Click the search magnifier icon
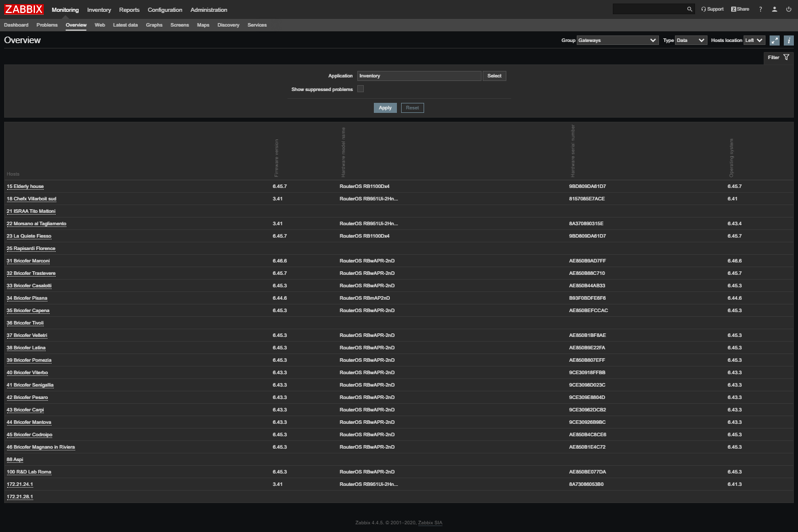The width and height of the screenshot is (798, 532). (x=689, y=9)
